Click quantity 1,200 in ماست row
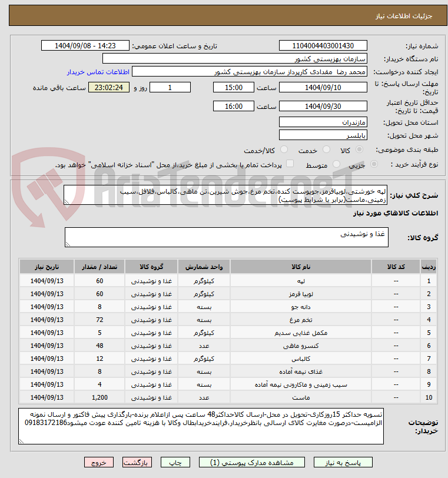448x478 pixels. tap(99, 397)
